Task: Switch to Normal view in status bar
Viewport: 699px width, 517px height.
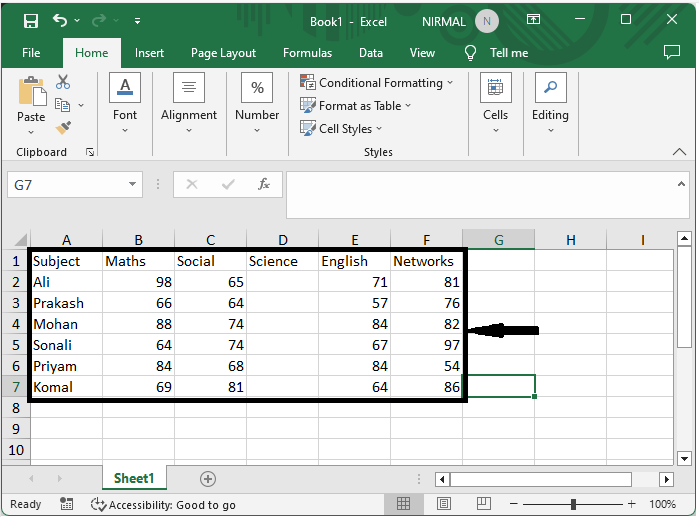Action: 404,504
